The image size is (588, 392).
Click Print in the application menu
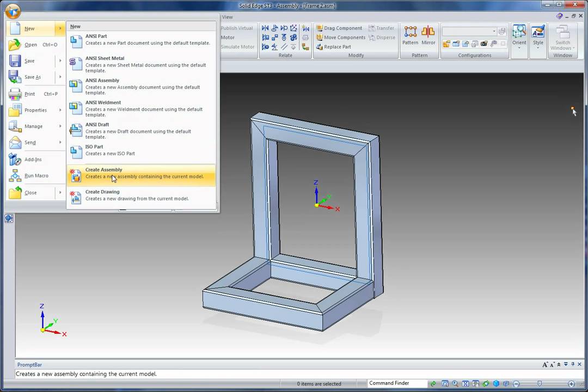(35, 94)
